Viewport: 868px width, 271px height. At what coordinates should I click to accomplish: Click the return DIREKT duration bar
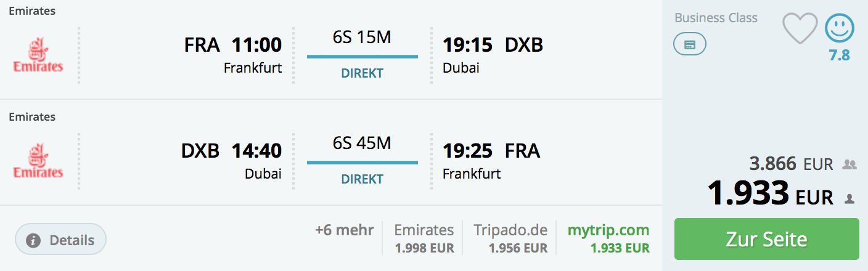(x=362, y=163)
